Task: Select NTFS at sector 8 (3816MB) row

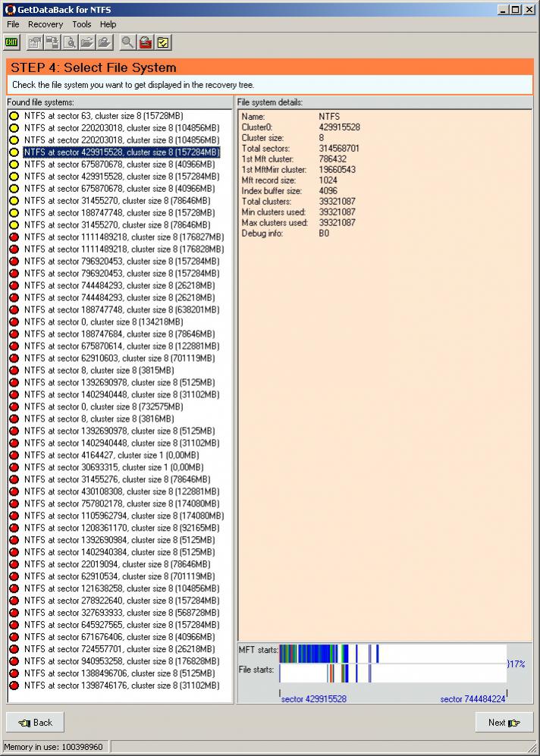Action: (99, 419)
